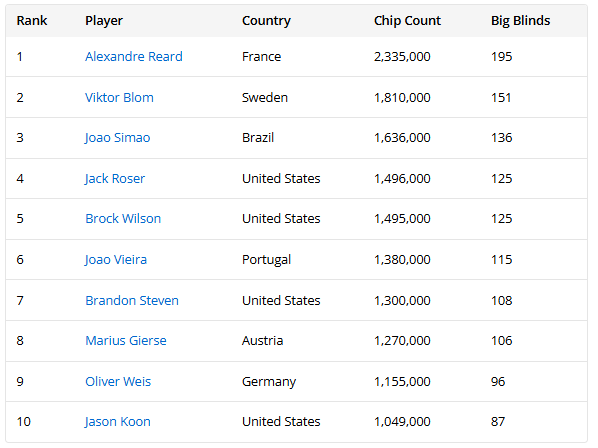Open Jason Koon's player profile

coord(117,422)
